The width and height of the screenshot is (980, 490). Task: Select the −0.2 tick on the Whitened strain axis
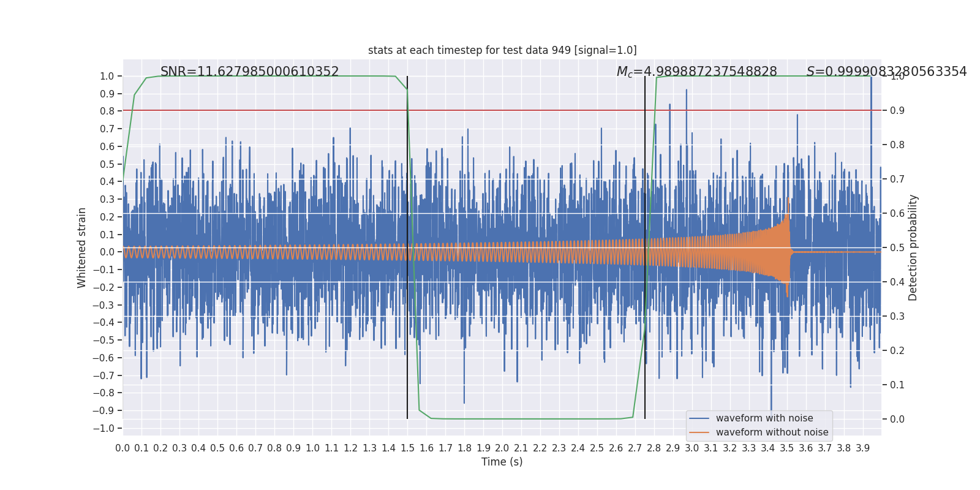(104, 288)
